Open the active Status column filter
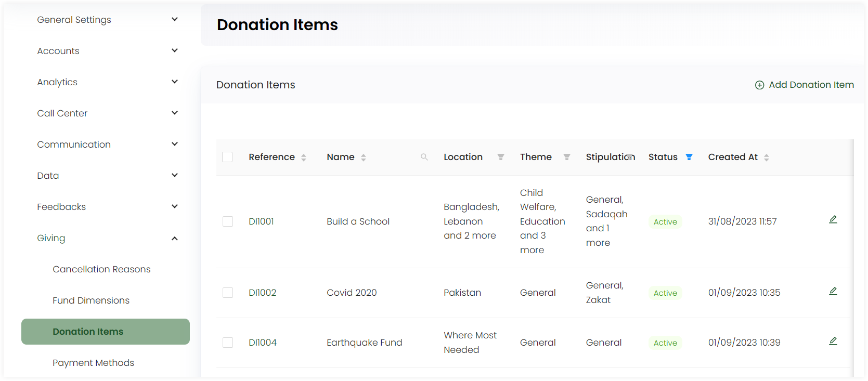This screenshot has width=868, height=381. (x=689, y=157)
